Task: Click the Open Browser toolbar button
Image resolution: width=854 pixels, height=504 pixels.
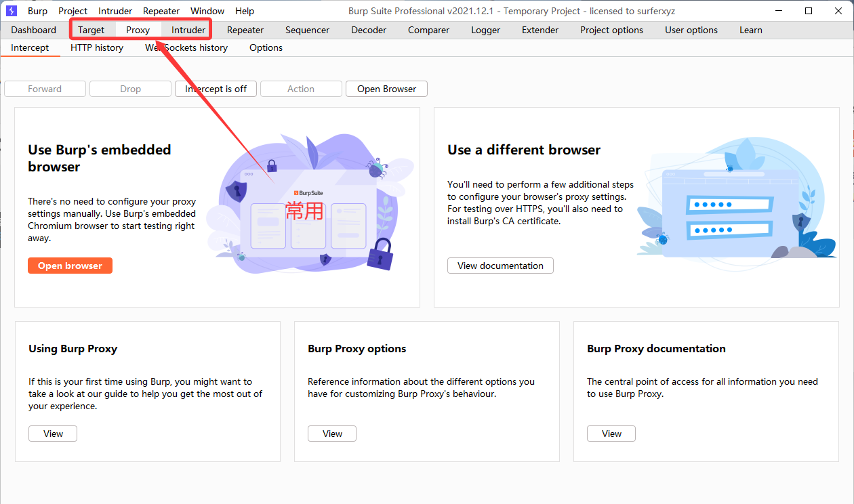Action: pos(386,89)
